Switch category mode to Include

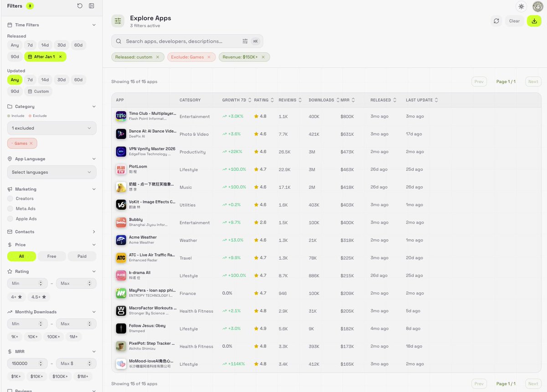tap(16, 116)
